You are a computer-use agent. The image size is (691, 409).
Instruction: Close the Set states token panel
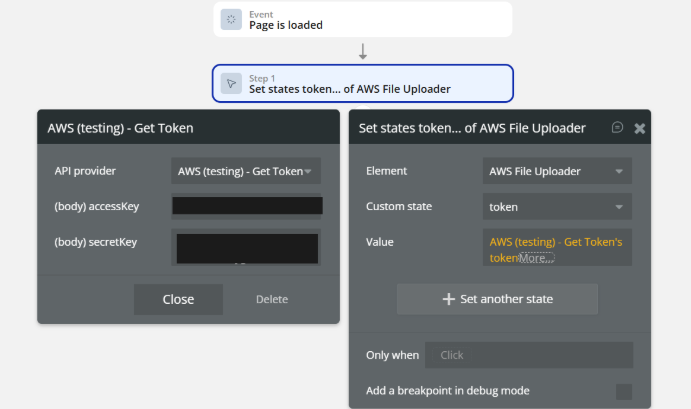[x=640, y=128]
